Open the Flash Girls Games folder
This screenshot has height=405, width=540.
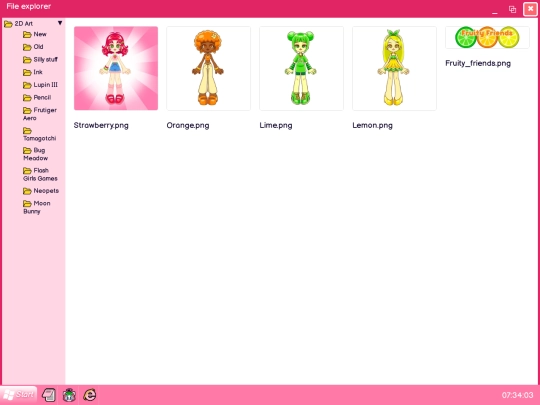(x=40, y=174)
